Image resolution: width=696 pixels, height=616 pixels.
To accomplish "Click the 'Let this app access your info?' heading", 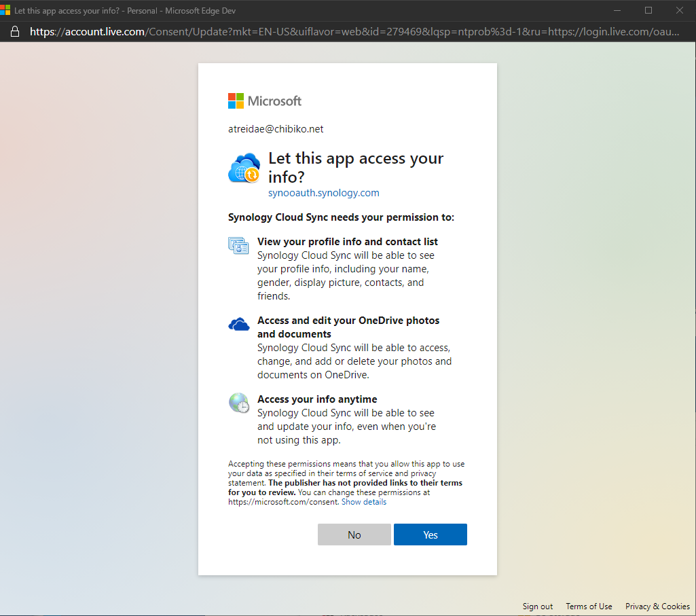I will click(x=356, y=168).
